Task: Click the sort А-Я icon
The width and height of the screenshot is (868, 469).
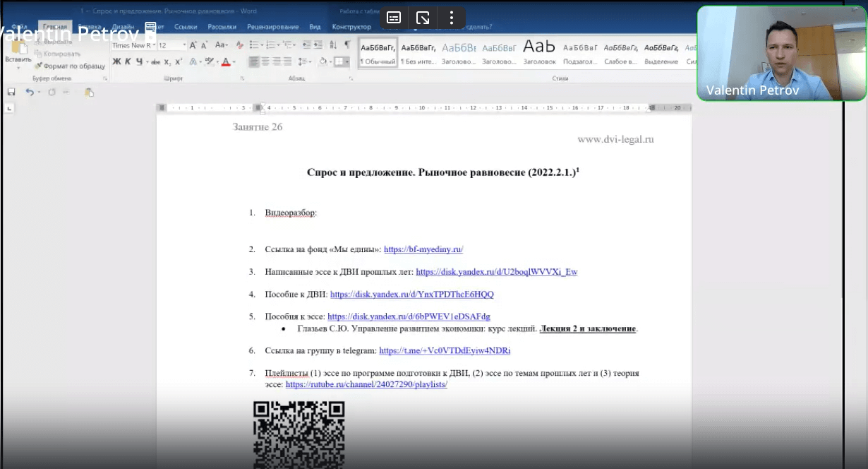Action: point(333,45)
